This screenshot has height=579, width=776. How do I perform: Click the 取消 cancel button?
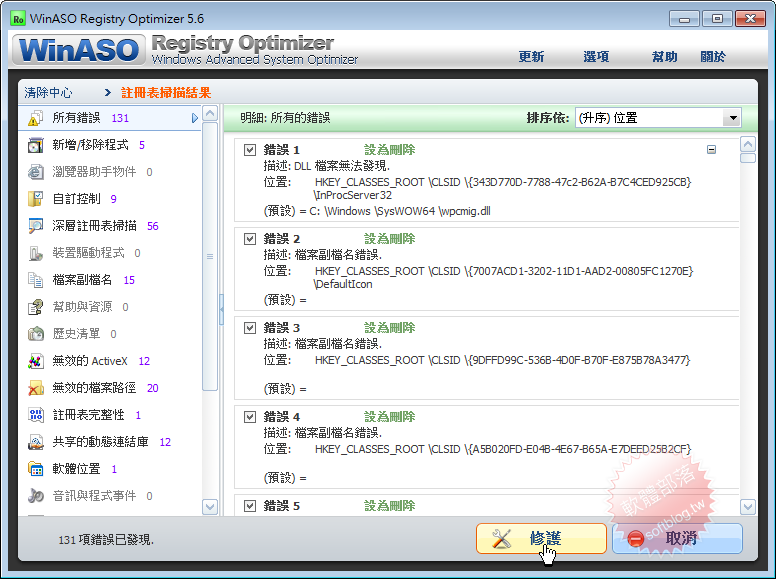pyautogui.click(x=677, y=539)
